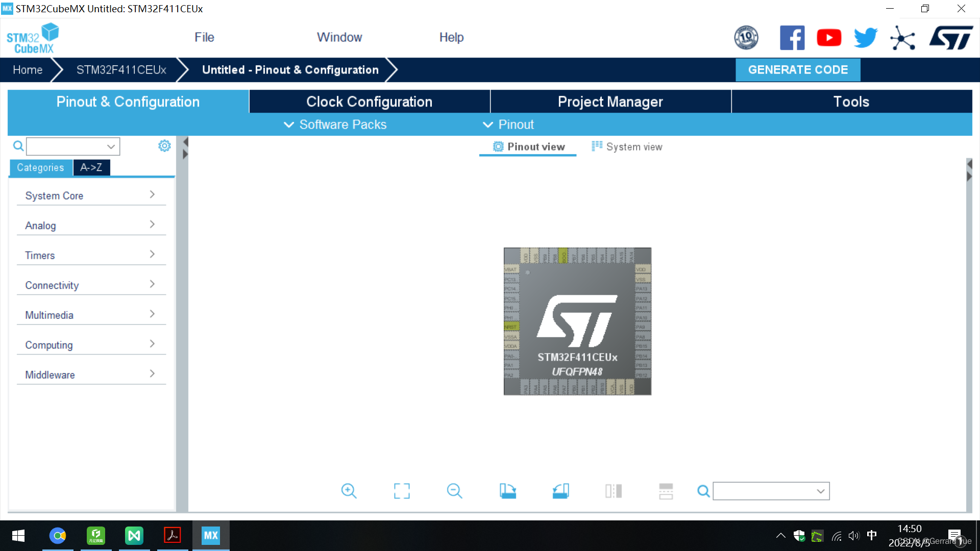
Task: Open the Window menu
Action: [x=339, y=37]
